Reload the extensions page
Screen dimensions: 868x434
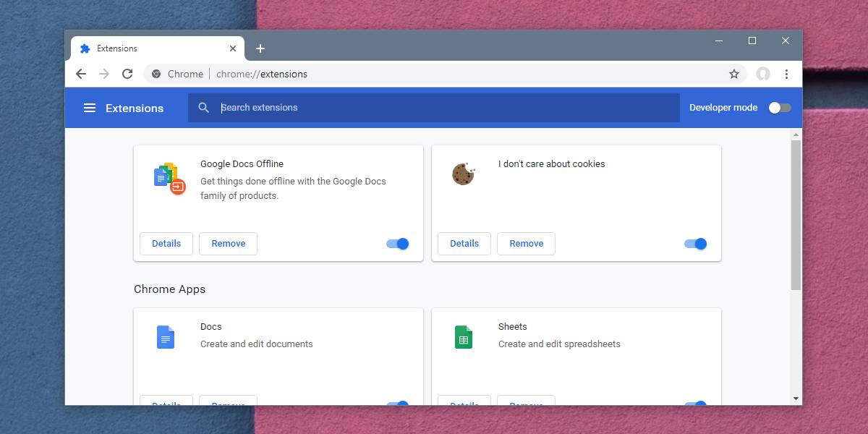pos(128,74)
